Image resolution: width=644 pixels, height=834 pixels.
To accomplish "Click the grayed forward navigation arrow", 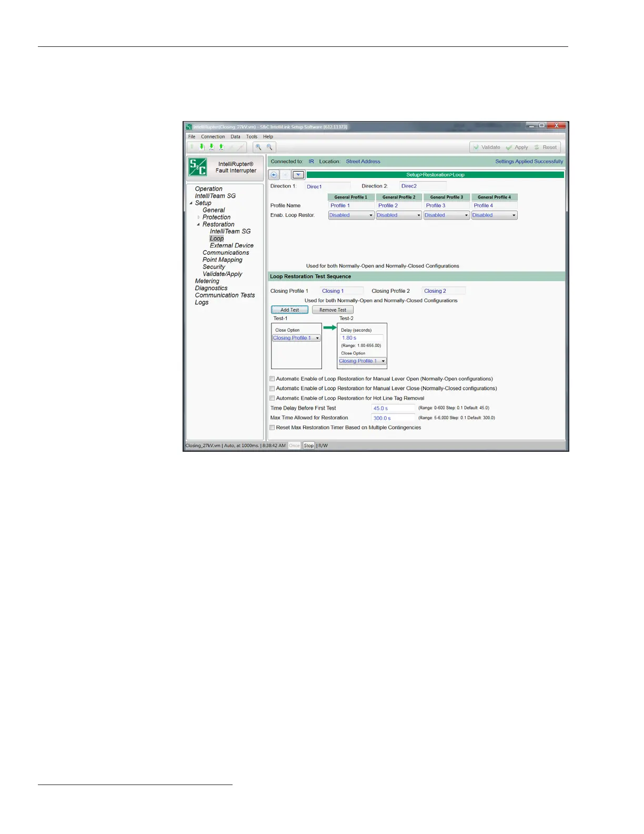I will point(286,175).
